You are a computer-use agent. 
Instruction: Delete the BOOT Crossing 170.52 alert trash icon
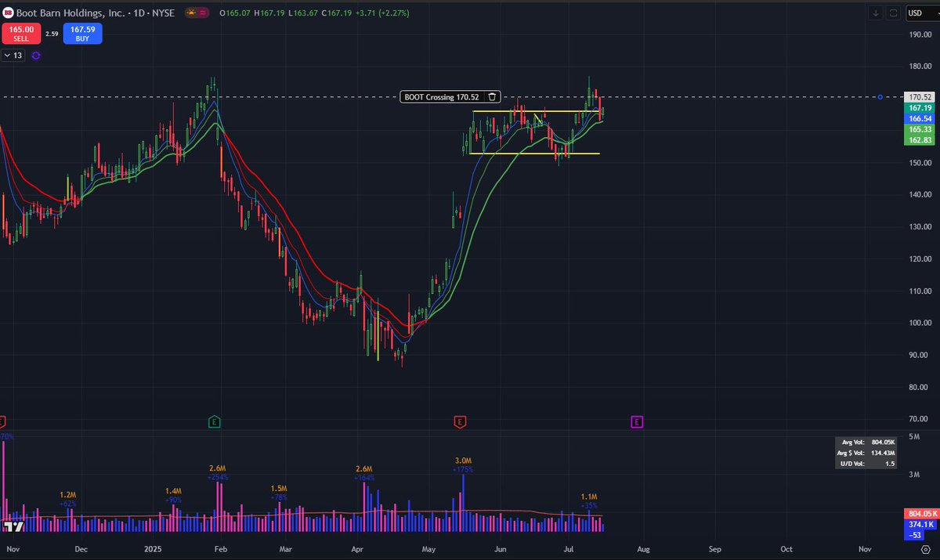coord(492,97)
